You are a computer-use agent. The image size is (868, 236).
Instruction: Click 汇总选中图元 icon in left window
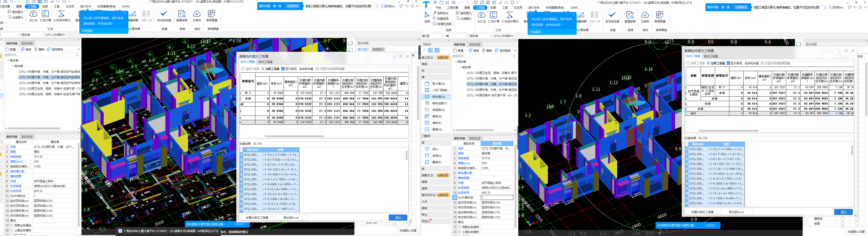point(62,16)
